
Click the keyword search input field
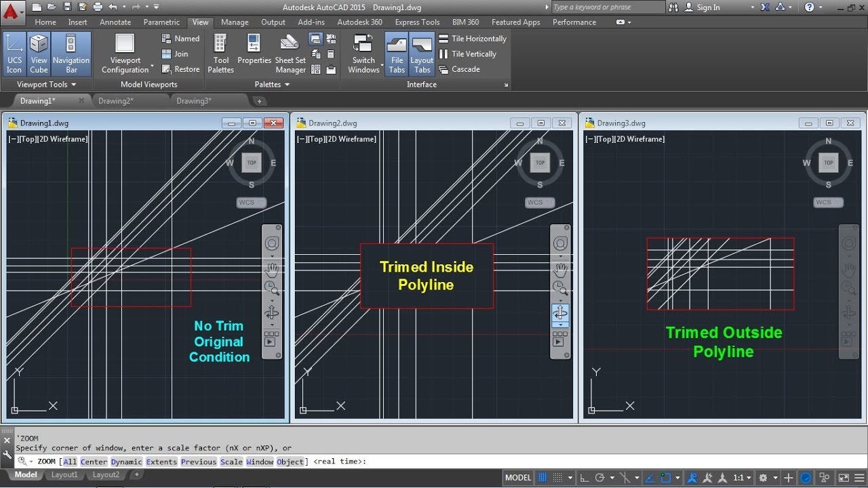608,7
